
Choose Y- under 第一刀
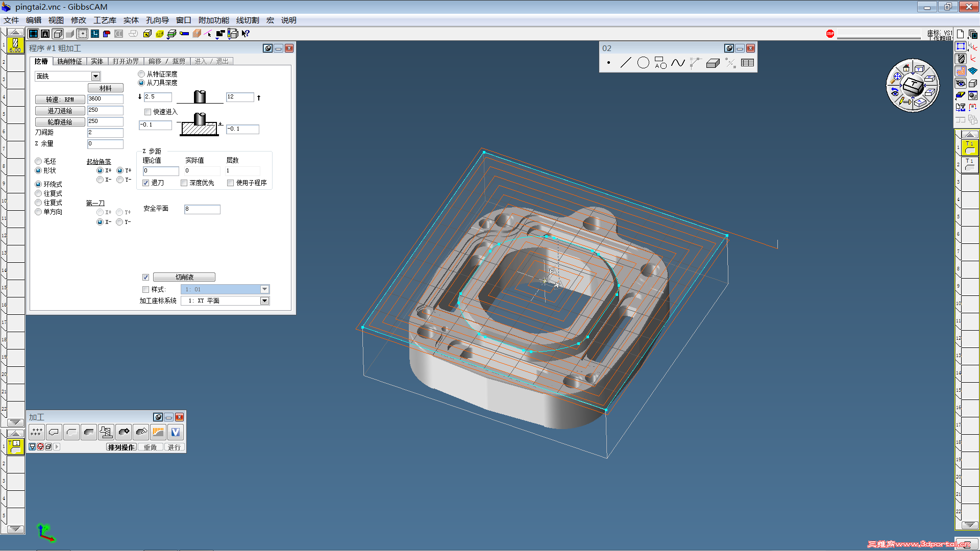[119, 222]
